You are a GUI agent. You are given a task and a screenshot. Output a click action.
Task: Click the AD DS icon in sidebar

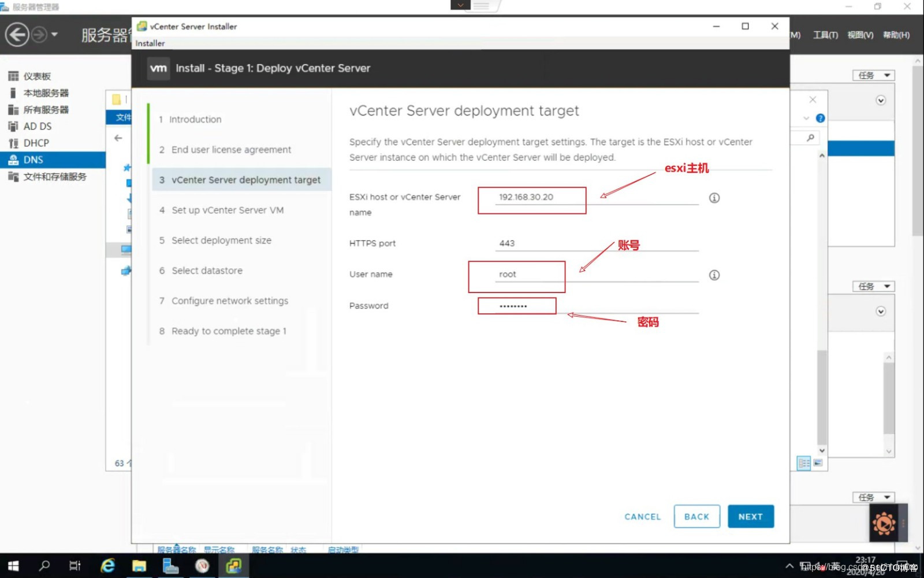tap(13, 127)
